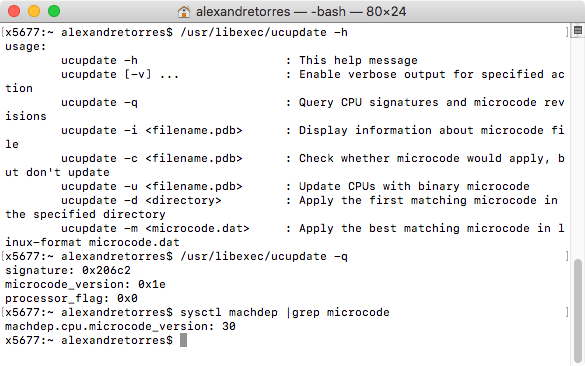Zoom the window using the green button
This screenshot has width=585, height=366.
tap(54, 11)
